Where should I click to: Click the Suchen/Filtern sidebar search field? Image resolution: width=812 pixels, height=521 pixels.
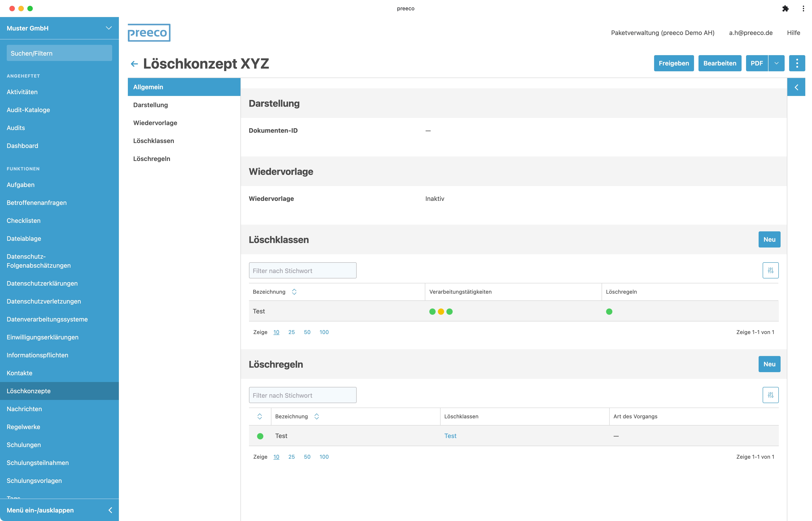[59, 53]
